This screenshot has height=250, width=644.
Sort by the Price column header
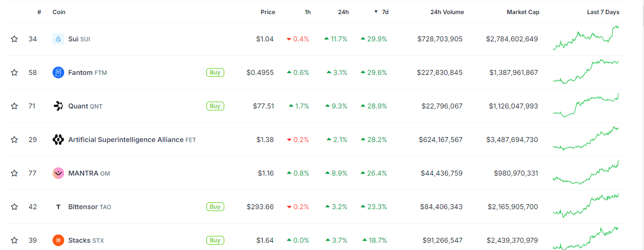point(268,12)
